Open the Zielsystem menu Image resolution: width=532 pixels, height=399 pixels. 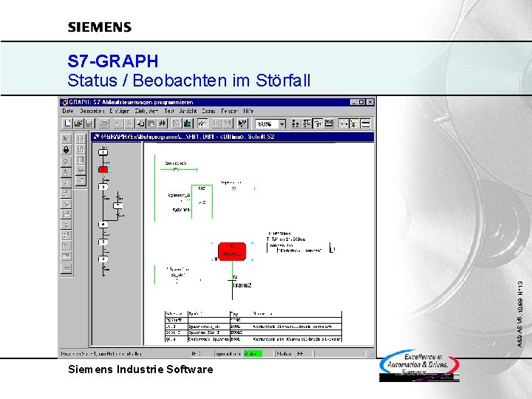click(x=146, y=111)
